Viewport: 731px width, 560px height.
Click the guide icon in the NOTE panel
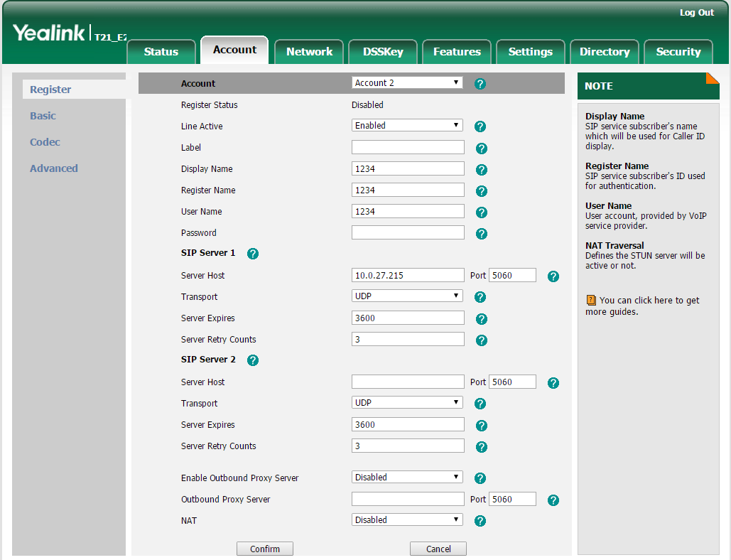coord(590,301)
